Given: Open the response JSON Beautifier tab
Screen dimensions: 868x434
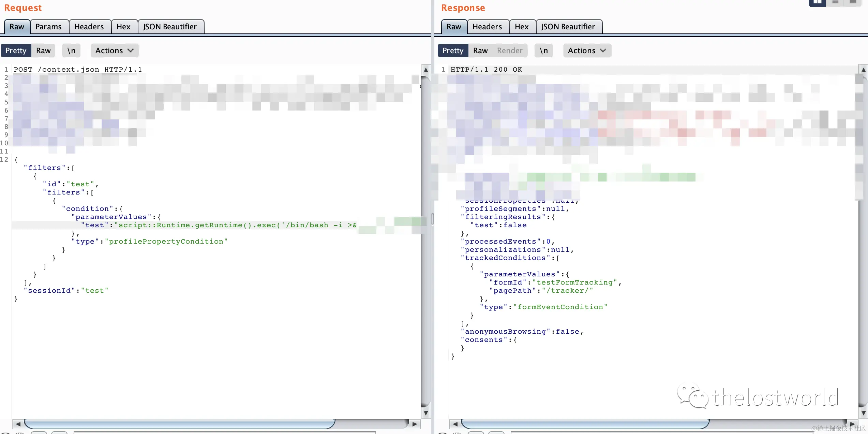Looking at the screenshot, I should pos(568,27).
